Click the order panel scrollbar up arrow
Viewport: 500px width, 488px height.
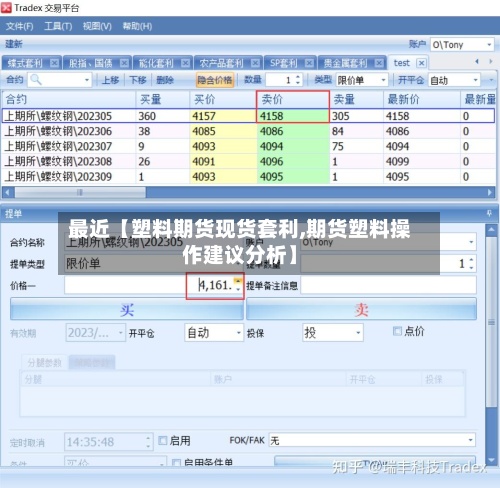(x=491, y=230)
